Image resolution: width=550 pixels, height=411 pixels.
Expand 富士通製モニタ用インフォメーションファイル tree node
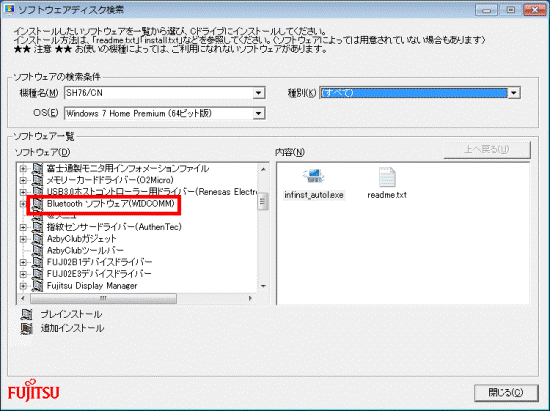(23, 169)
